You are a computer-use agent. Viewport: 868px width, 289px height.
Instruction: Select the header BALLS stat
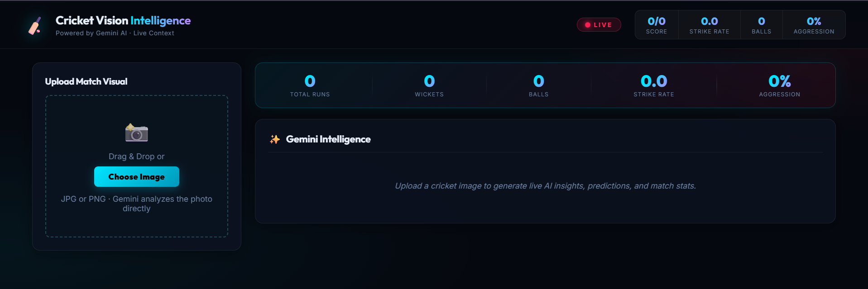click(x=762, y=25)
